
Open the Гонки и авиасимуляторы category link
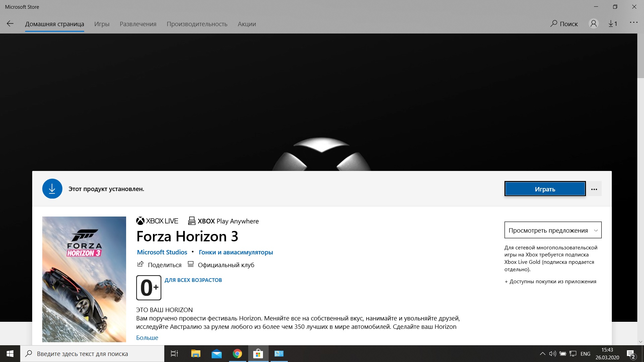(x=236, y=252)
